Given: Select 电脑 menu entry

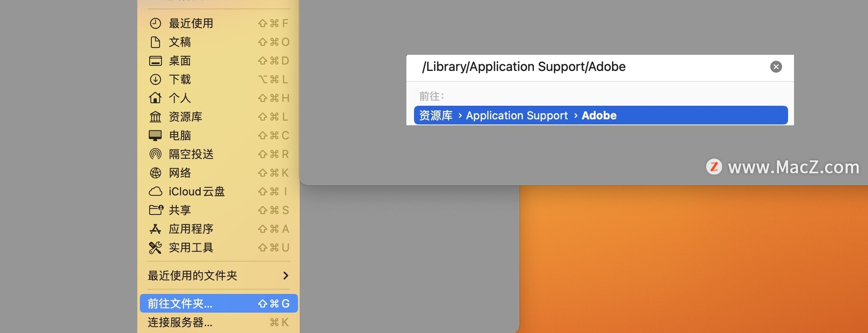Looking at the screenshot, I should 219,136.
